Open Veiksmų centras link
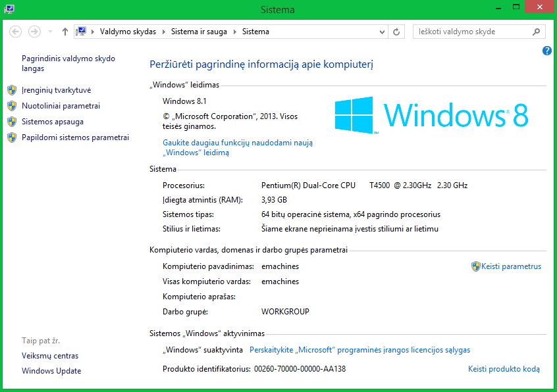Screen dimensions: 557x392 click(50, 356)
